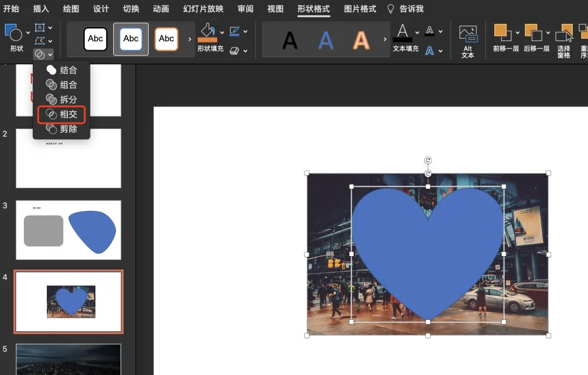Click the text box icon in ribbon
This screenshot has width=588, height=375.
tap(40, 27)
